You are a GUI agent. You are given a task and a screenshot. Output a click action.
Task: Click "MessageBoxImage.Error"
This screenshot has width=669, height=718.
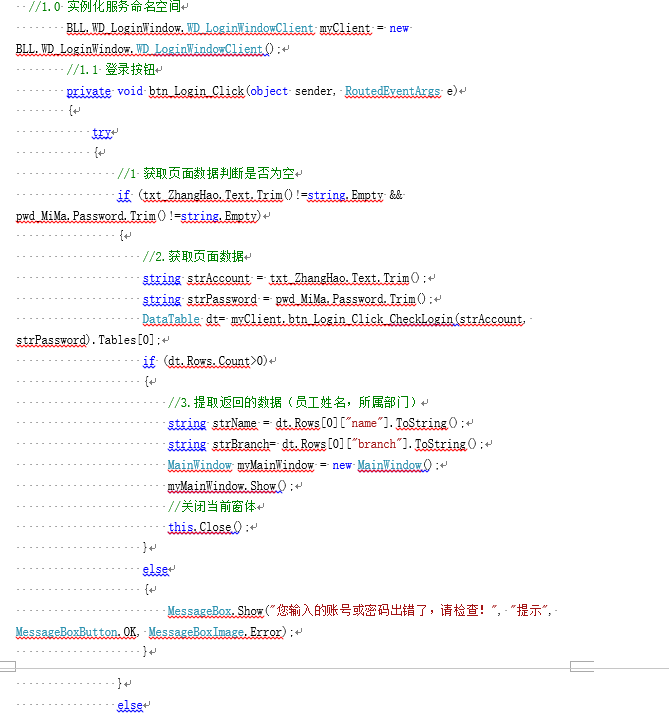pyautogui.click(x=215, y=632)
